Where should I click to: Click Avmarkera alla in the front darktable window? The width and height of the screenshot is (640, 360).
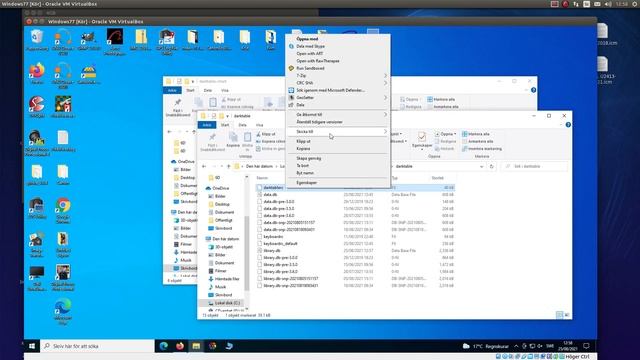click(x=478, y=141)
